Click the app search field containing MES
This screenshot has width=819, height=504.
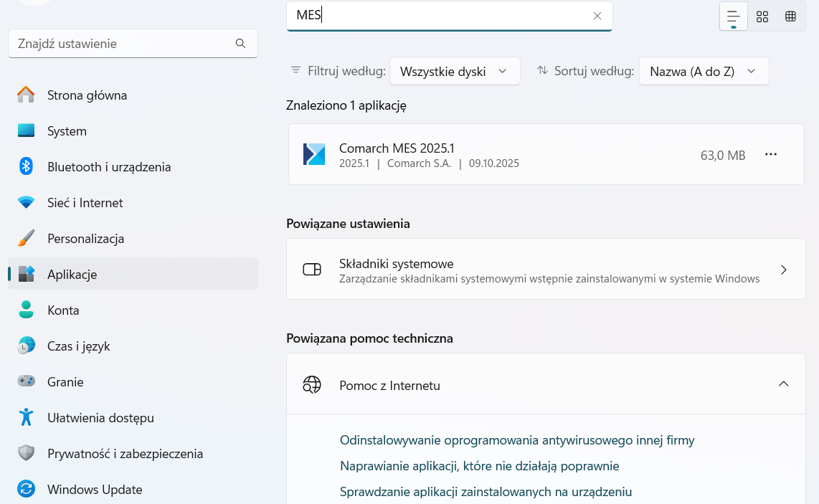[437, 16]
